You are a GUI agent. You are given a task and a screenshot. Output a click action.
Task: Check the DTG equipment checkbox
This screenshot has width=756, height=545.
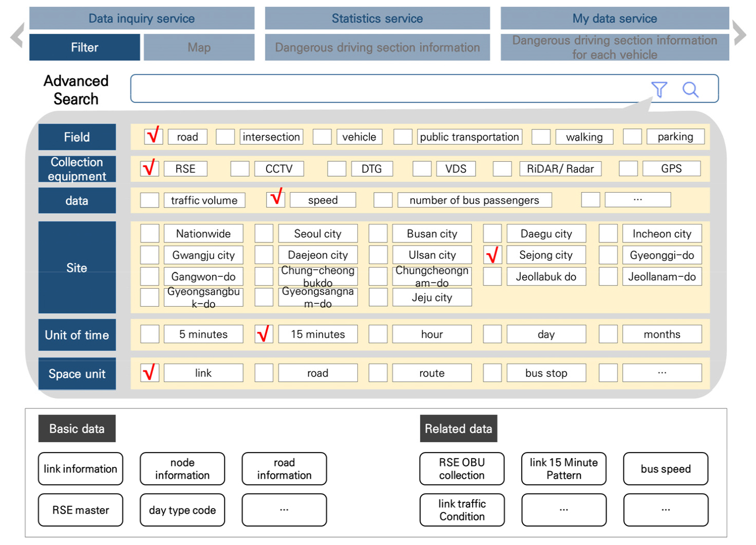[336, 168]
